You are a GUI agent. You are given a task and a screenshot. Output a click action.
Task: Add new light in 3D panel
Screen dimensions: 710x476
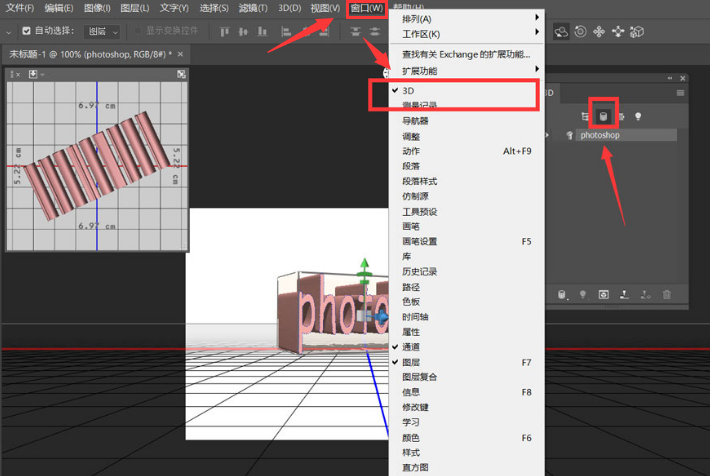(x=583, y=295)
